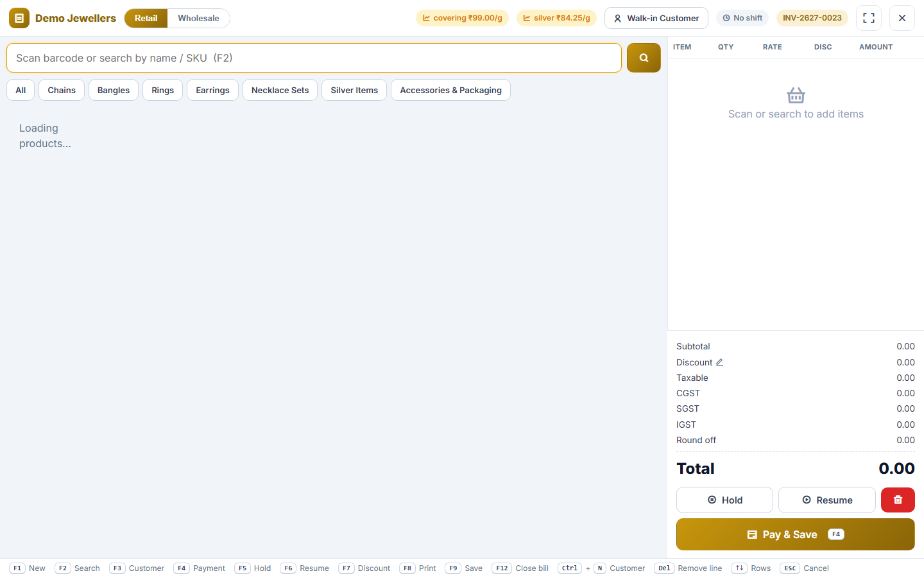Click F12 Close bill shortcut hint
924x578 pixels.
click(520, 568)
